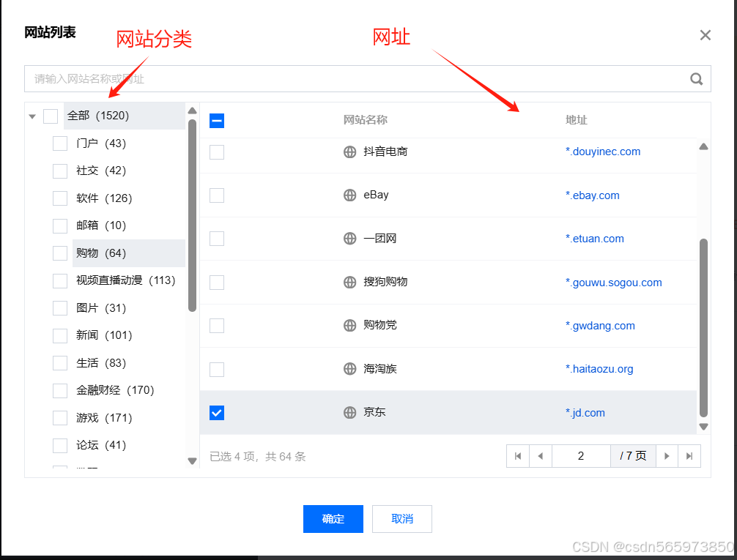Image resolution: width=737 pixels, height=560 pixels.
Task: Click the globe icon beside 京东
Action: [x=349, y=412]
